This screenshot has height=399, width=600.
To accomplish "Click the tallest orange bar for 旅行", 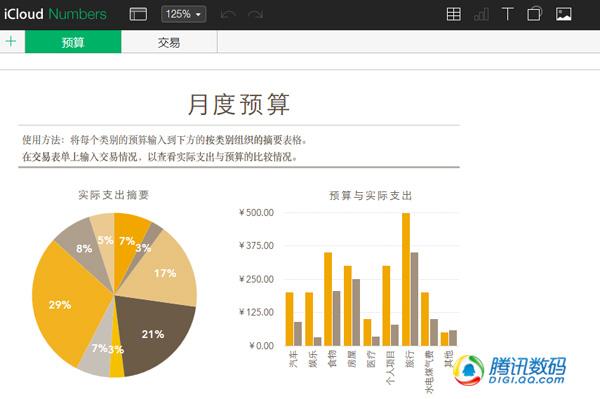I will coord(406,279).
